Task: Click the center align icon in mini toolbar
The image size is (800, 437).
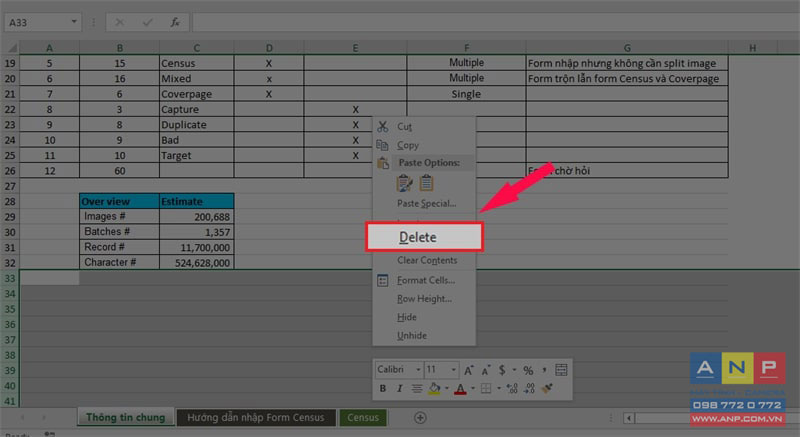Action: (x=417, y=389)
